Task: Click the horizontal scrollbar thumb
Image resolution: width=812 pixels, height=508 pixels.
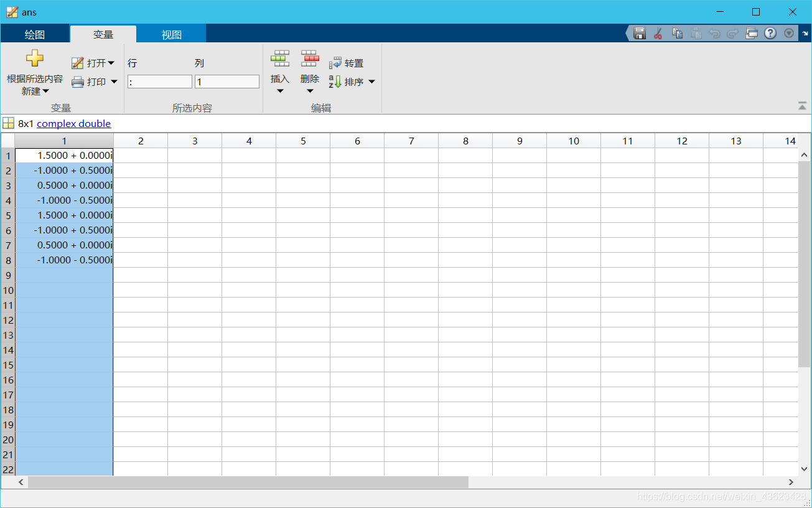Action: coord(248,482)
